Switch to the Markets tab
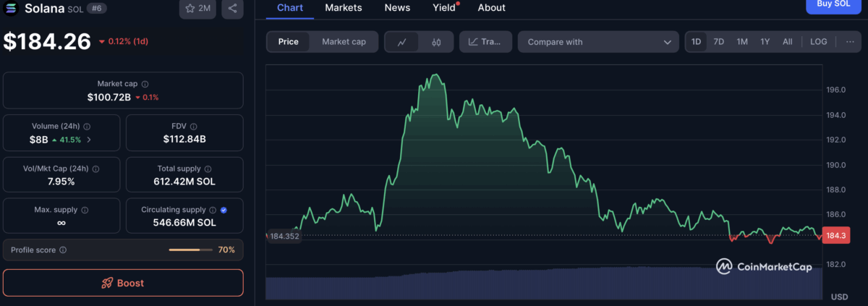 pos(344,8)
